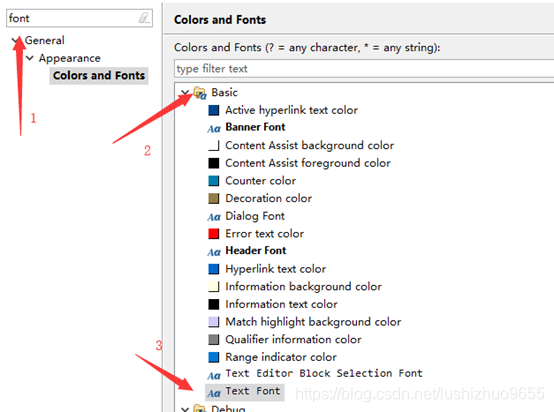Viewport: 554px width, 412px height.
Task: Select "Content Assist background color" entry
Action: point(310,146)
